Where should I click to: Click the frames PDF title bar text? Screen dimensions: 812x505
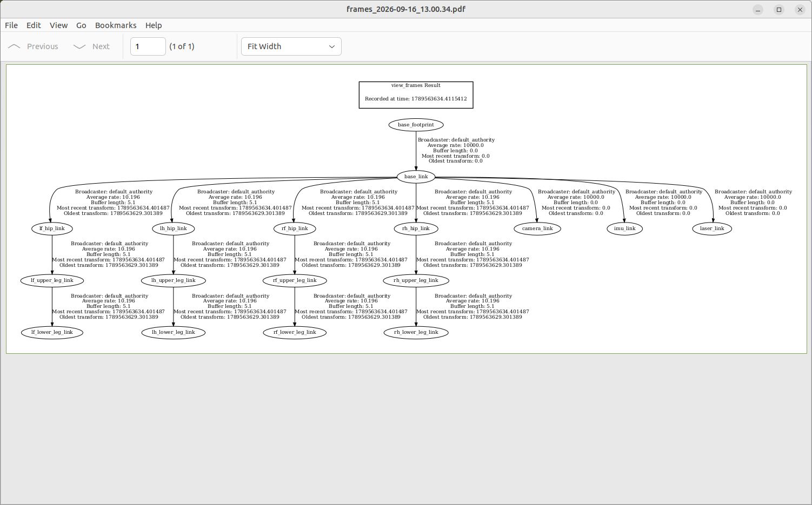(406, 9)
